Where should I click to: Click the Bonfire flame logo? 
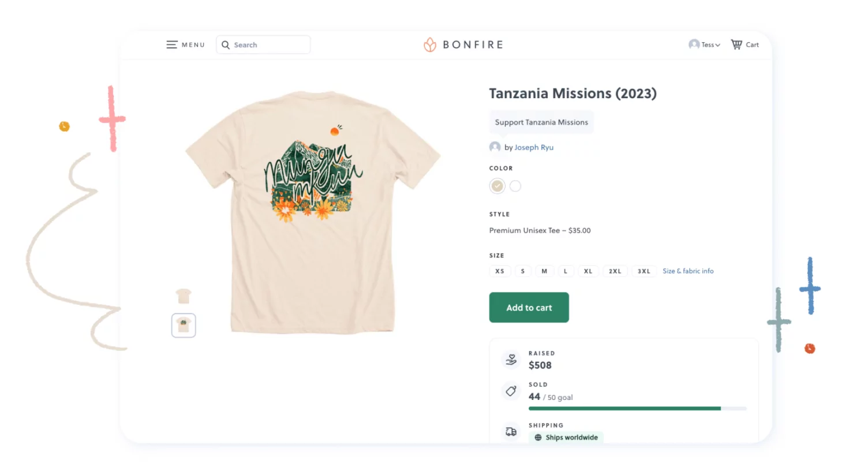click(x=429, y=44)
